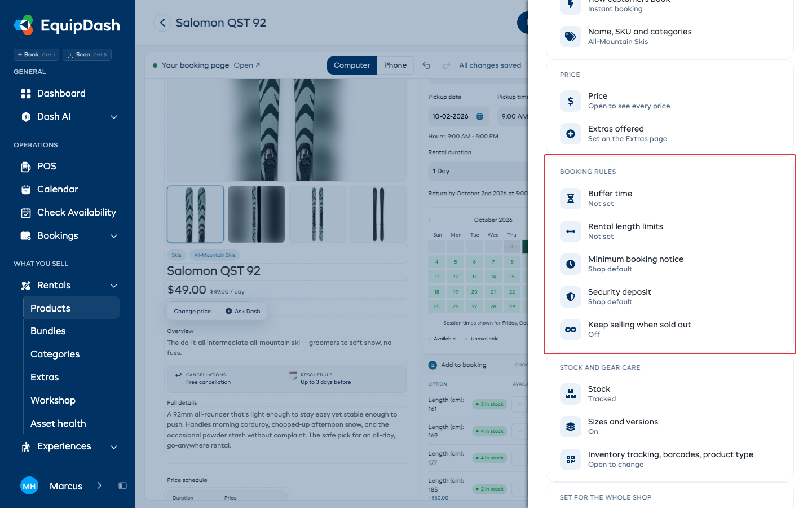Select the last thumbnail showing dark skis
812x508 pixels.
[x=378, y=214]
